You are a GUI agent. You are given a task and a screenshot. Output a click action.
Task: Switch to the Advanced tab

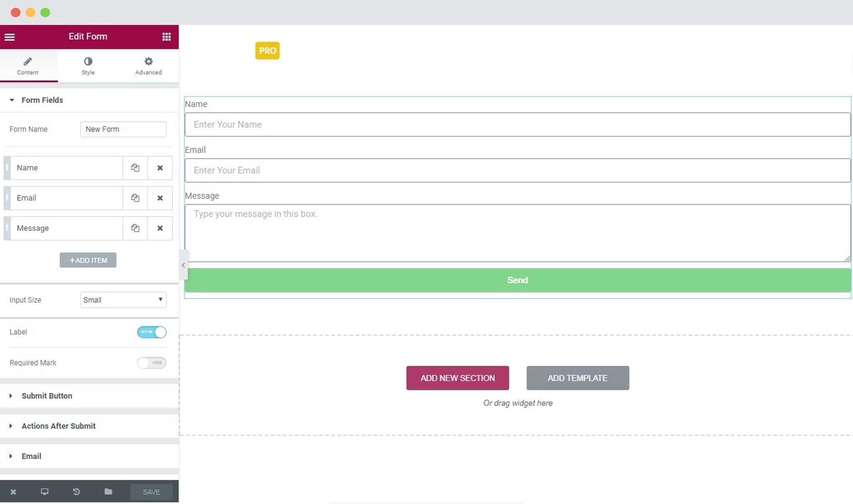tap(148, 66)
